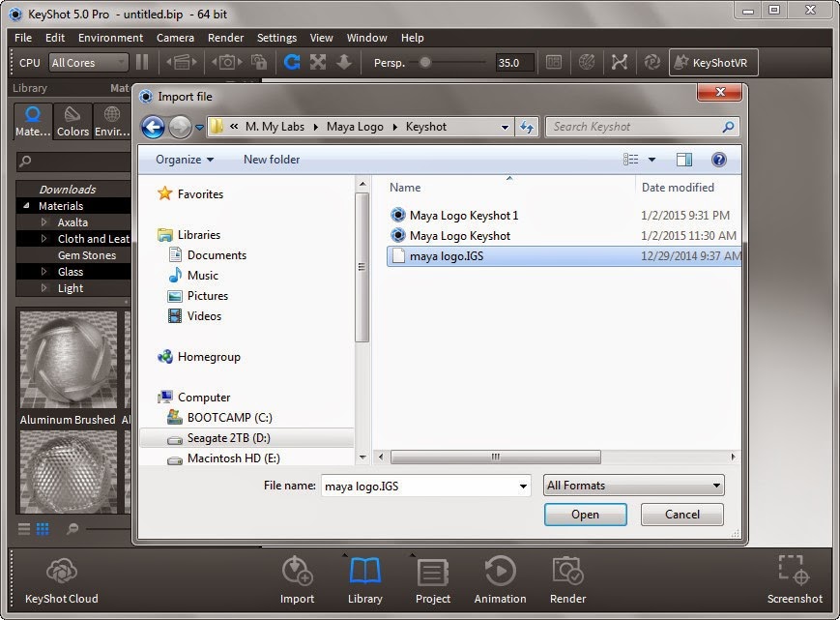Click the library search field
840x620 pixels.
[x=73, y=162]
